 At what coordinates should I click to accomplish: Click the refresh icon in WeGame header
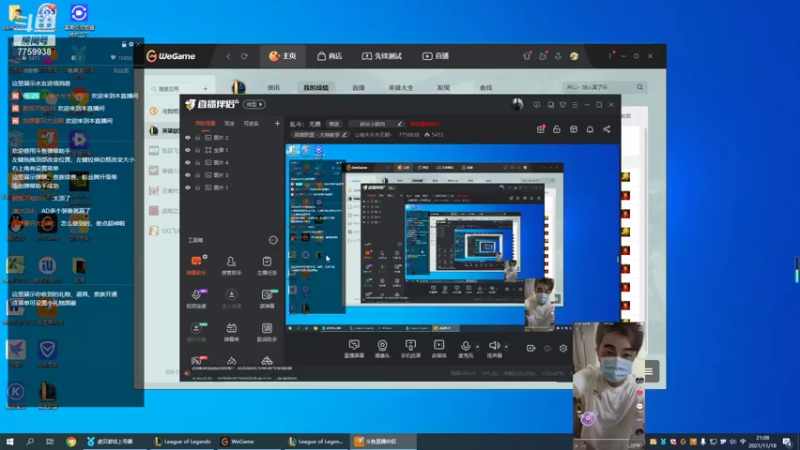pos(244,56)
